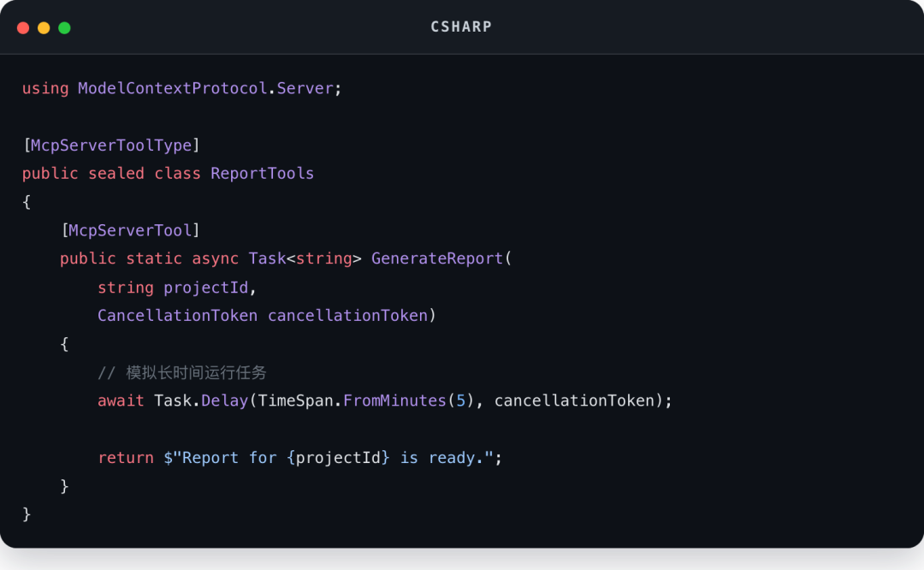Click the 'async' keyword
The width and height of the screenshot is (924, 570).
215,258
